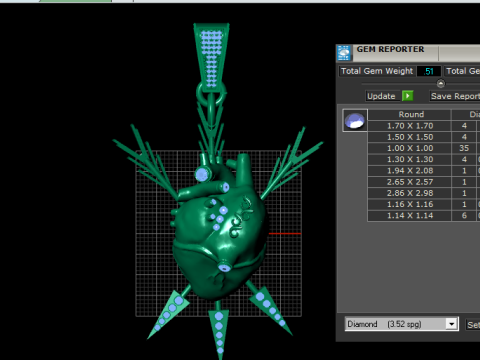The width and height of the screenshot is (480, 360).
Task: Select the 2.65 X 2.57 row
Action: click(x=424, y=182)
